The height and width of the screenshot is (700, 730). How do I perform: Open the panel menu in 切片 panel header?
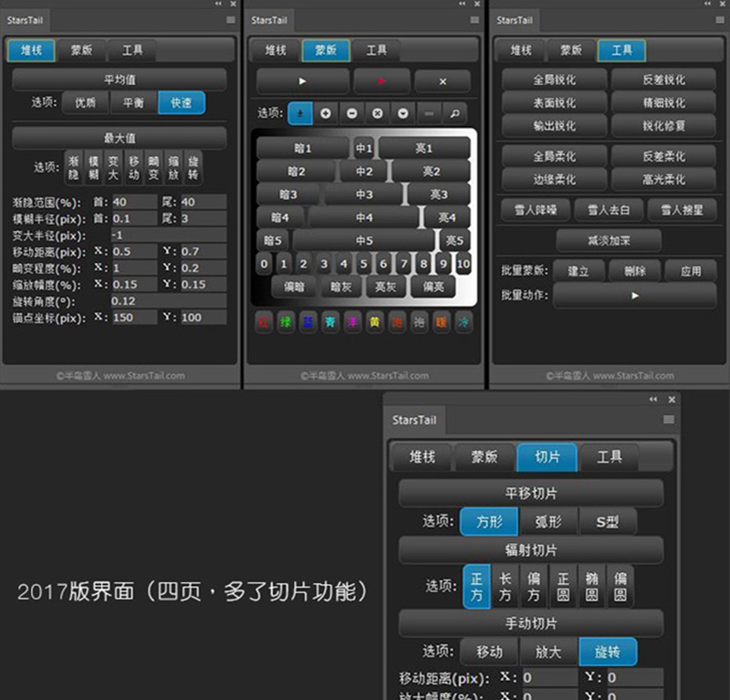668,420
